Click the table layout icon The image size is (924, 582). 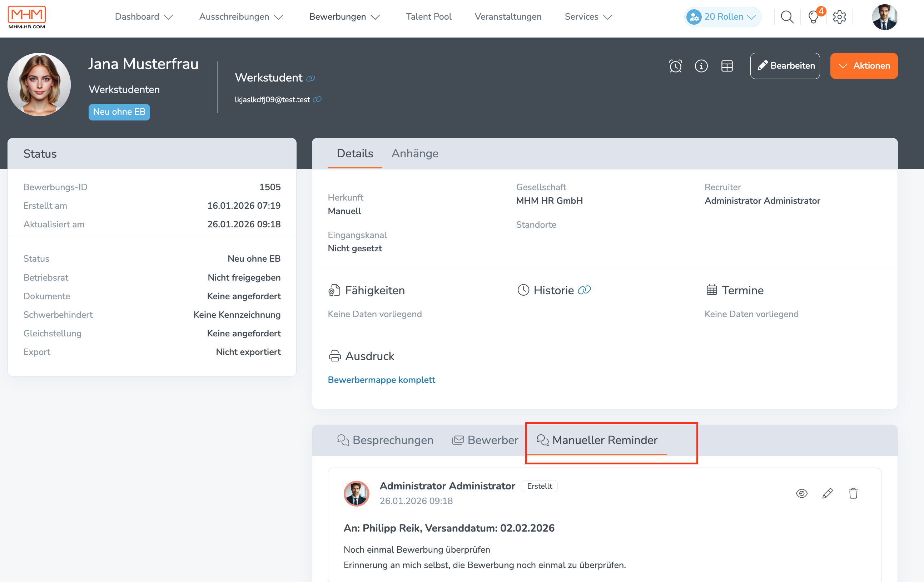click(727, 66)
